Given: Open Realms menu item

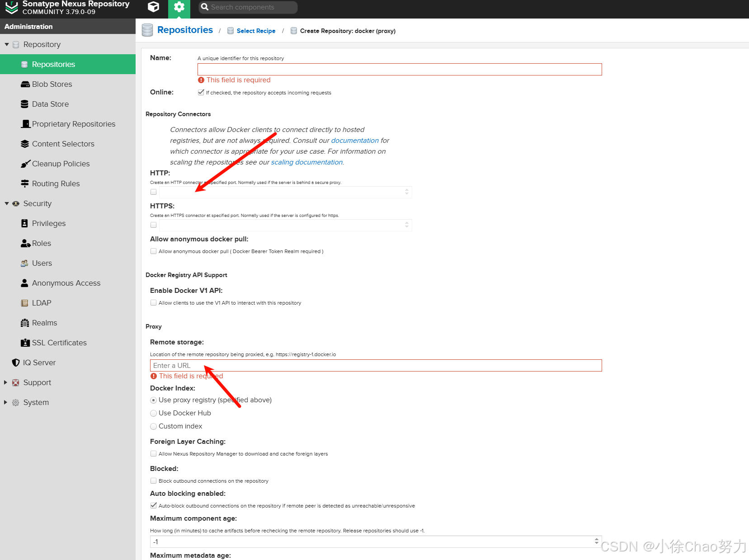Looking at the screenshot, I should click(x=68, y=323).
